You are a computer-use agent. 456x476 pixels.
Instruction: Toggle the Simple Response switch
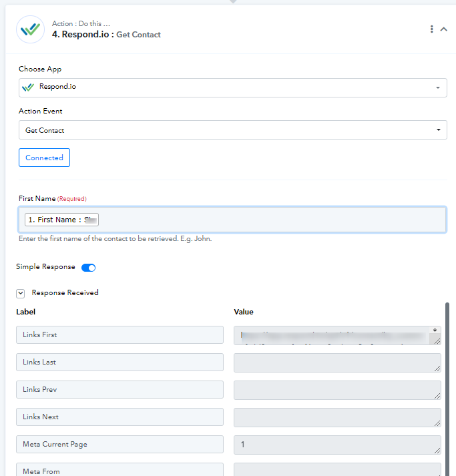pos(88,268)
